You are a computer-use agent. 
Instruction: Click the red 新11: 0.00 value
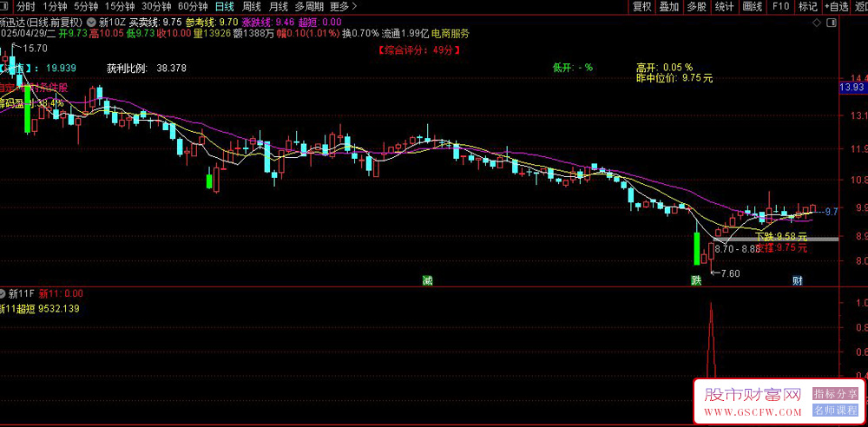pos(62,293)
